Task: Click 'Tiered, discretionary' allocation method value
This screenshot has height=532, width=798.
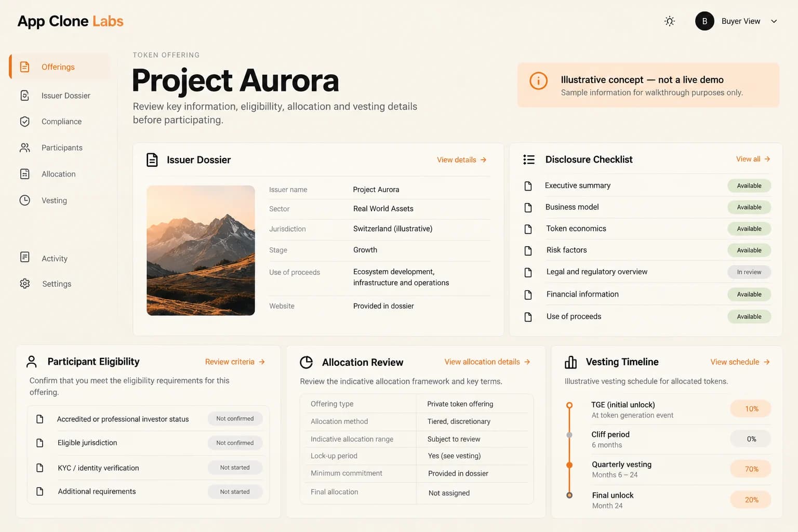Action: pos(459,421)
